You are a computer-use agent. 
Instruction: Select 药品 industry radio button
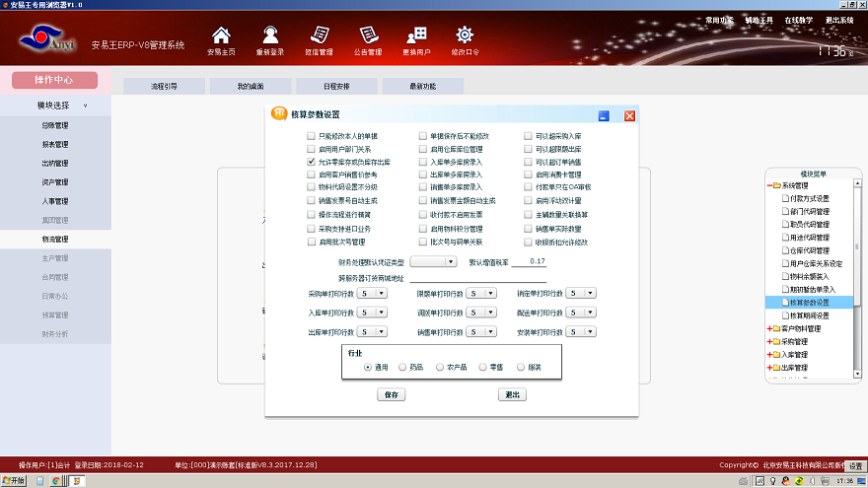(402, 367)
